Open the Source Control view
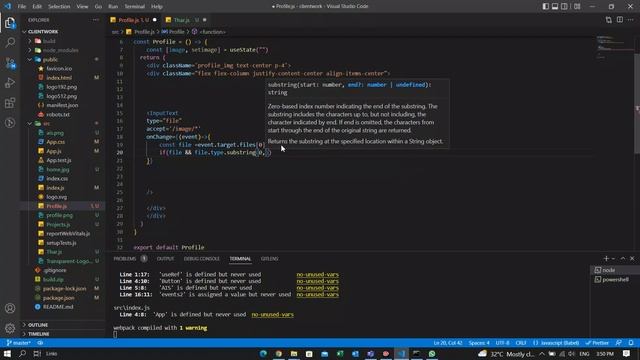This screenshot has height=360, width=640. (x=10, y=63)
